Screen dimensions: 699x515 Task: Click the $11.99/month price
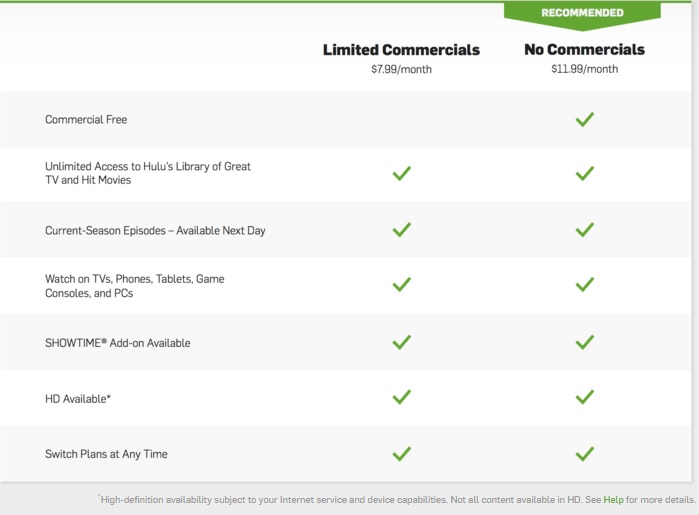point(584,69)
